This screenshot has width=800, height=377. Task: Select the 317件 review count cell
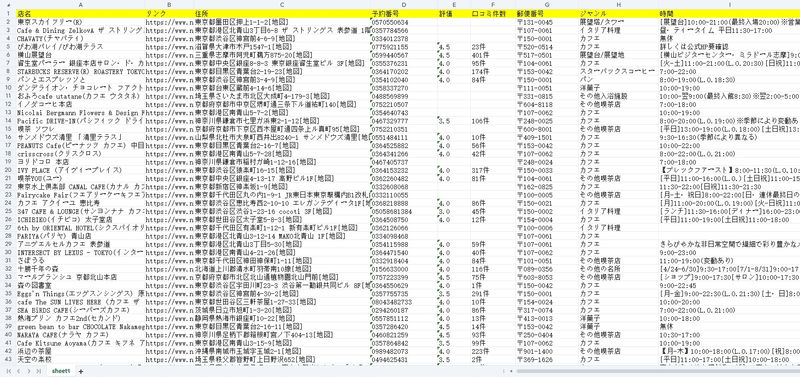pyautogui.click(x=493, y=170)
